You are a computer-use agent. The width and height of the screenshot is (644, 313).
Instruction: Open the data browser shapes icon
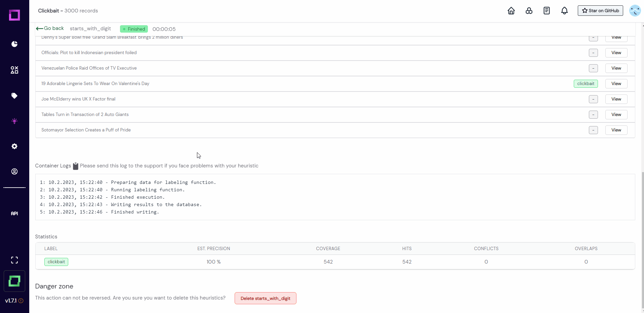coord(14,70)
